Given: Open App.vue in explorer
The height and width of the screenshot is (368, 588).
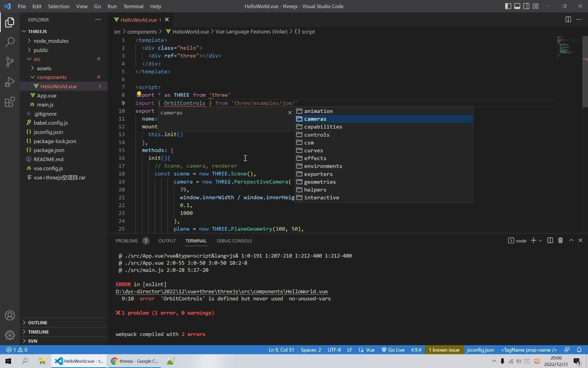Looking at the screenshot, I should [64, 95].
